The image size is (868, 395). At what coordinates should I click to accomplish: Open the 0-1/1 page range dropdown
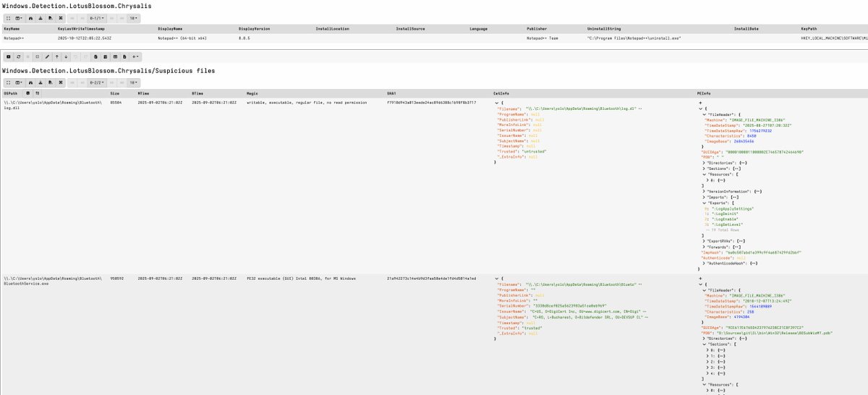[97, 18]
